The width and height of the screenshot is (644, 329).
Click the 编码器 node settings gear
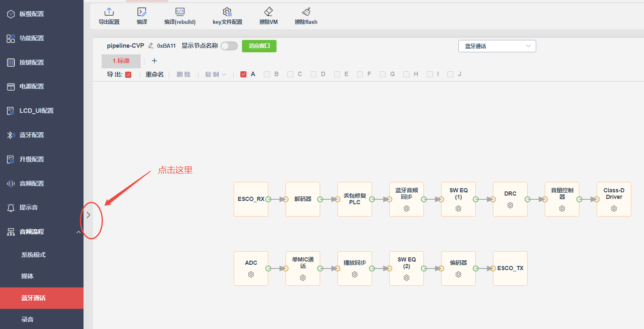pos(458,274)
